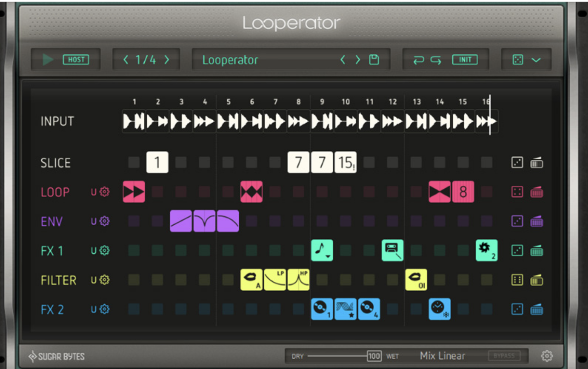
Task: Click the LOOP row settings gear icon
Action: (105, 192)
